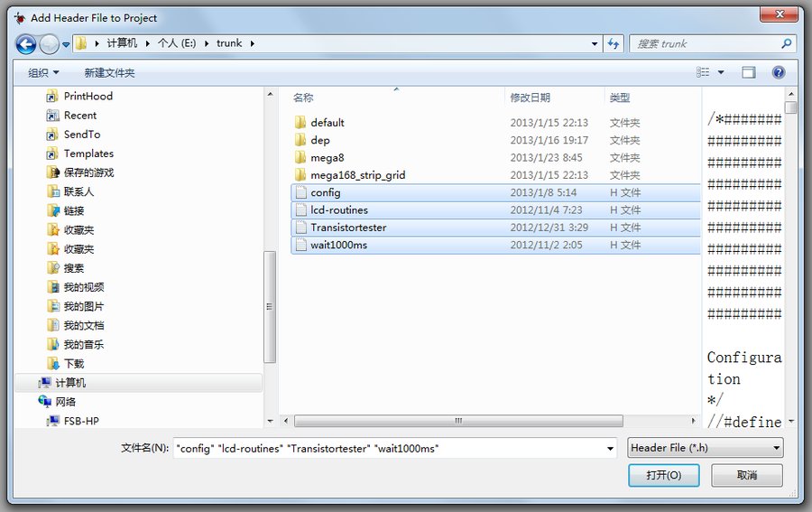812x512 pixels.
Task: Expand the address bar path dropdown
Action: (594, 43)
